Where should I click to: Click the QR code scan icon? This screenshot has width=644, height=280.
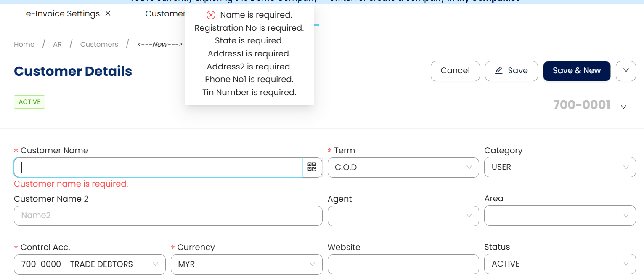coord(312,167)
